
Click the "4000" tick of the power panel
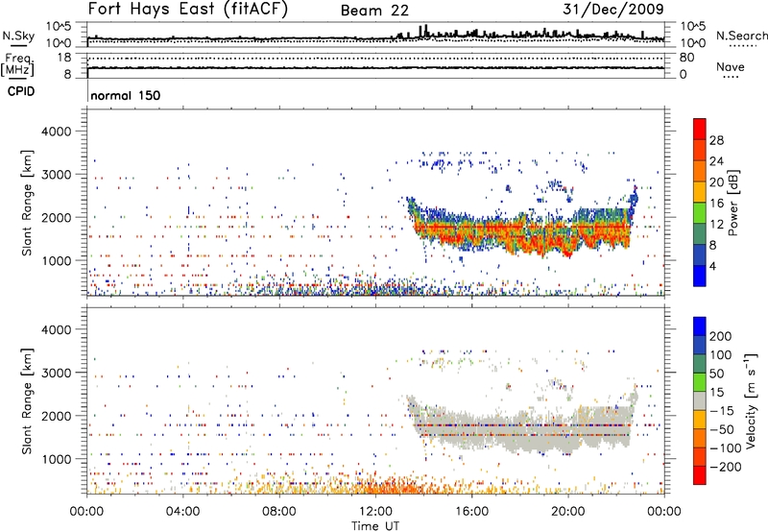point(56,132)
